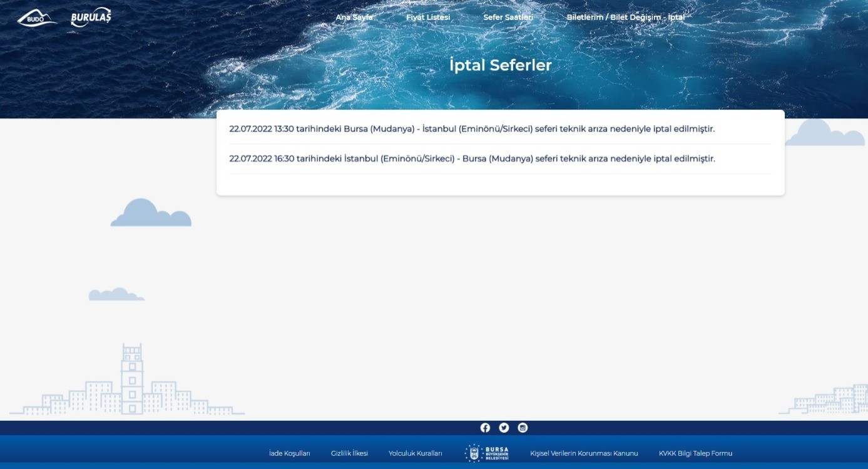Open Biletlerim / Bilet Değişim - İptal
Screen dimensions: 868x469
point(626,18)
